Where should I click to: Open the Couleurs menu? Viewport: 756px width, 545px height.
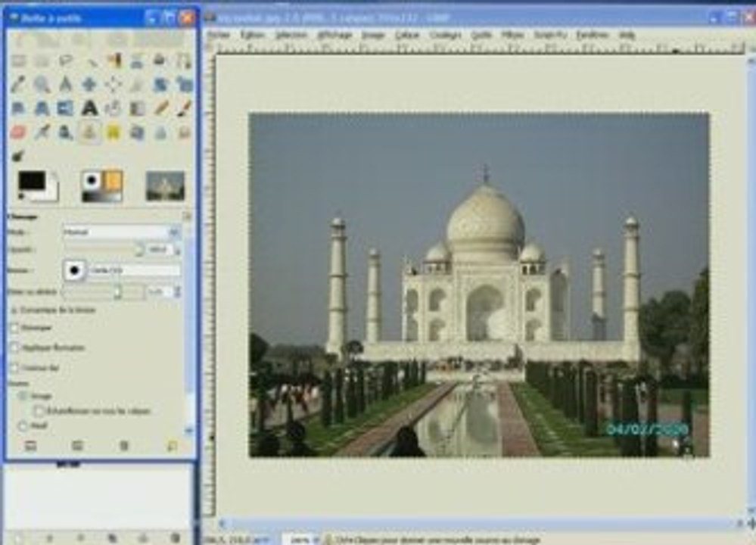(x=445, y=35)
